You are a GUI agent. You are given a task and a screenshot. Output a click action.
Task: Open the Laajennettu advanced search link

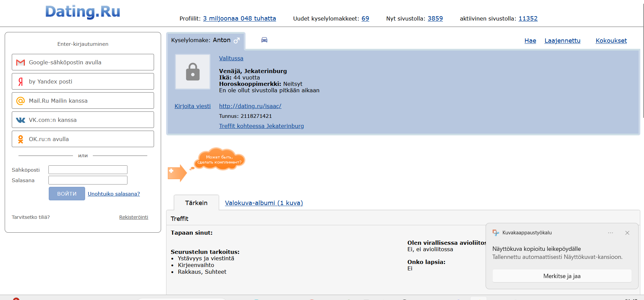click(562, 41)
